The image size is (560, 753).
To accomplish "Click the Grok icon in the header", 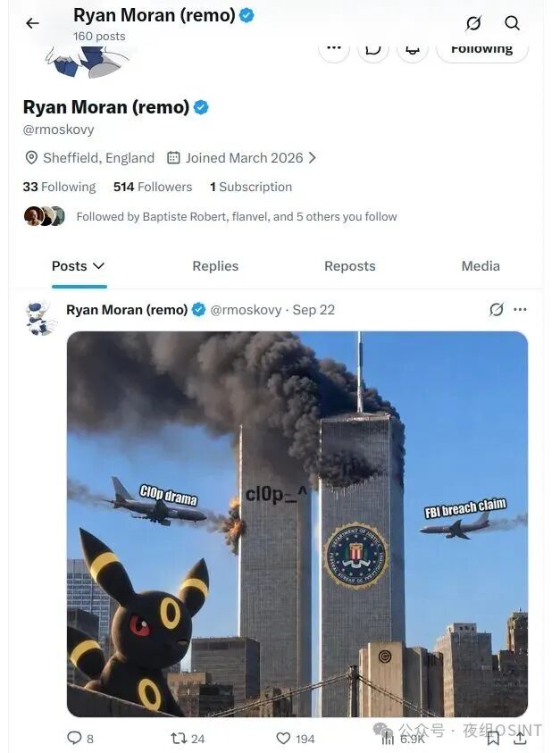I will 473,23.
